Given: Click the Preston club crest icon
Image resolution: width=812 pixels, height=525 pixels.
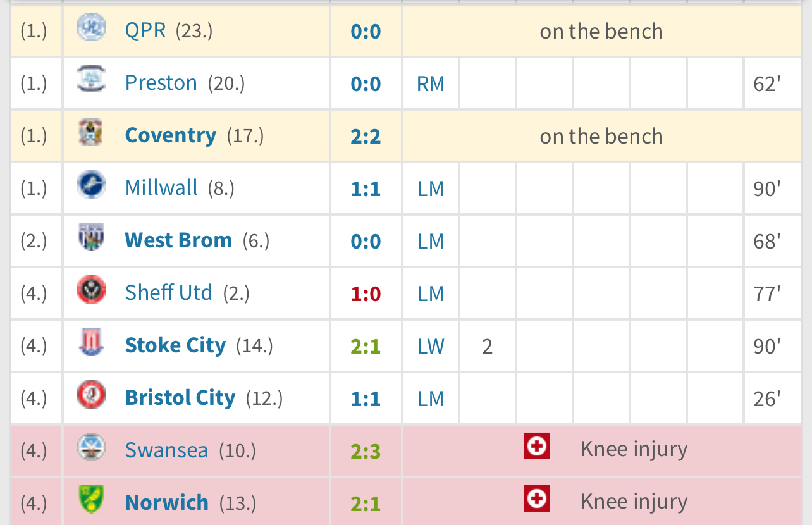Looking at the screenshot, I should coord(91,80).
